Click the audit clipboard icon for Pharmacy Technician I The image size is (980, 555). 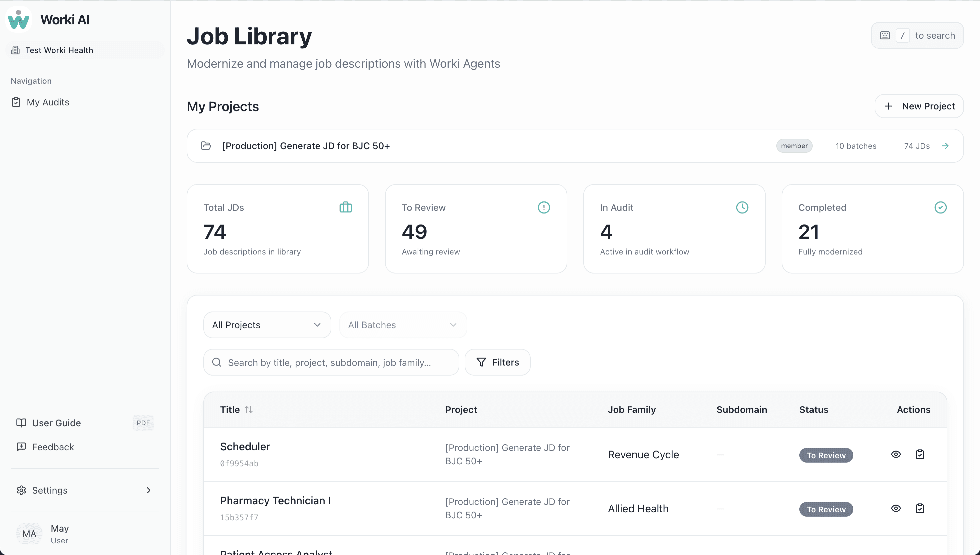click(x=920, y=509)
